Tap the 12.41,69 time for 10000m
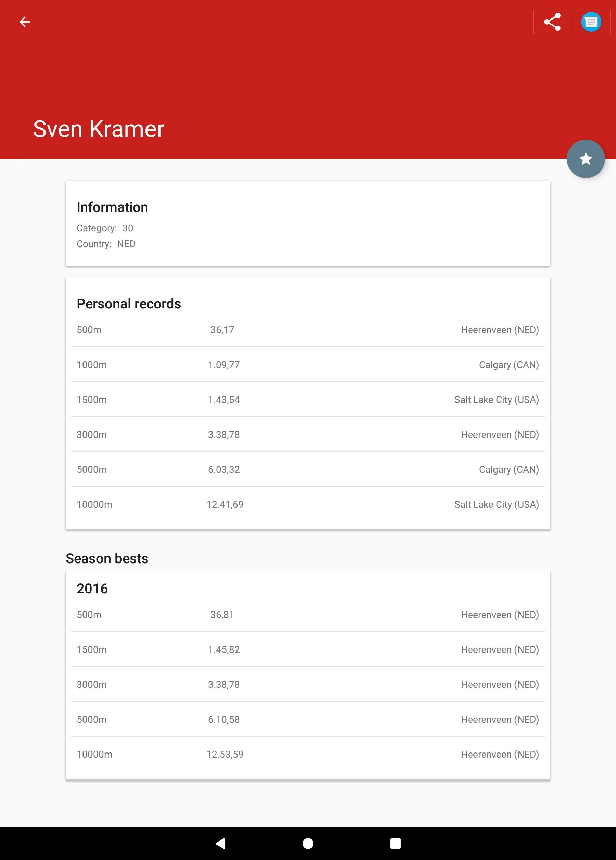 click(x=225, y=504)
